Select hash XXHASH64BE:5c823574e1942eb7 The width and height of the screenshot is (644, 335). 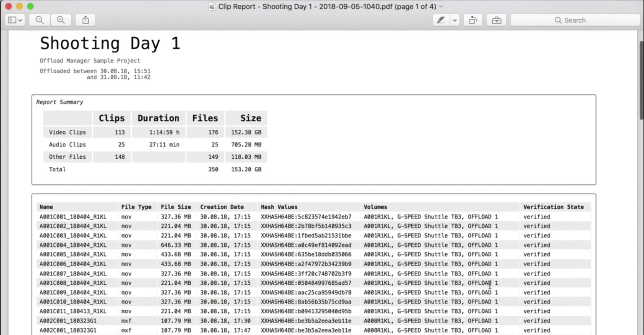(306, 217)
